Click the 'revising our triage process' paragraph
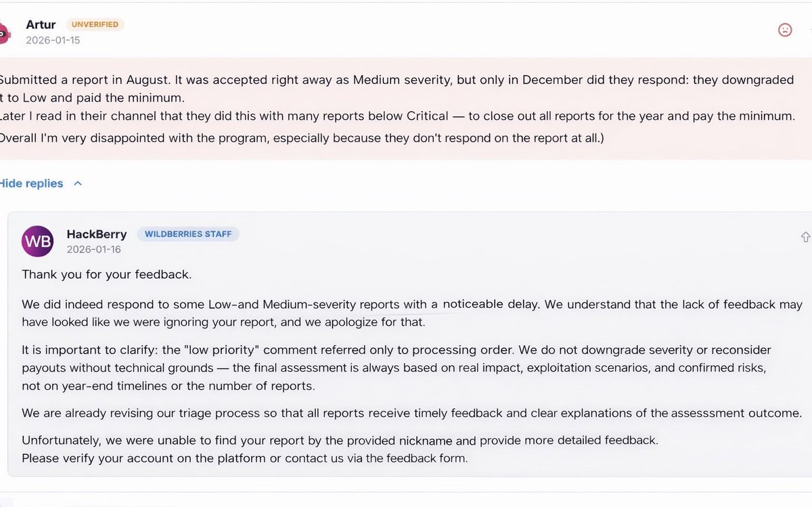This screenshot has width=812, height=507. (412, 413)
